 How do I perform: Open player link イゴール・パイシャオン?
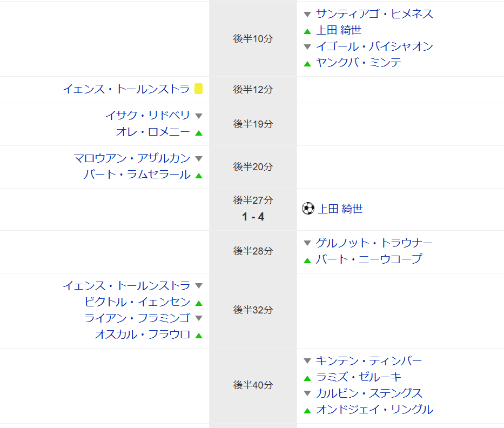tap(374, 46)
